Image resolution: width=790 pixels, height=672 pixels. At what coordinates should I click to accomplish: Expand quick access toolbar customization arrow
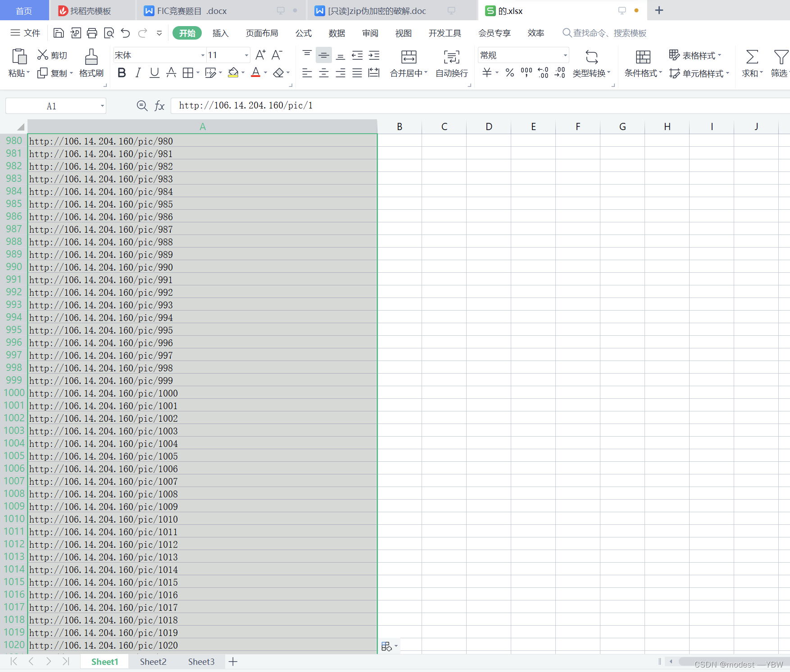pos(159,33)
